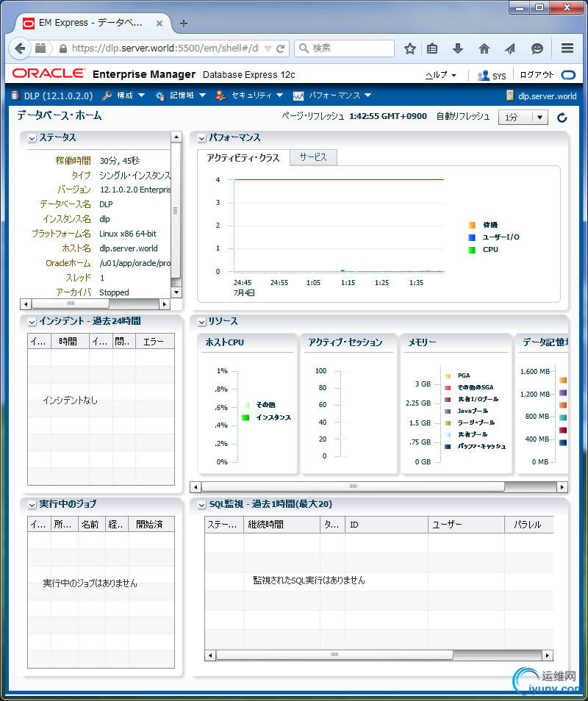
Task: Click the browser back arrow button
Action: point(20,48)
